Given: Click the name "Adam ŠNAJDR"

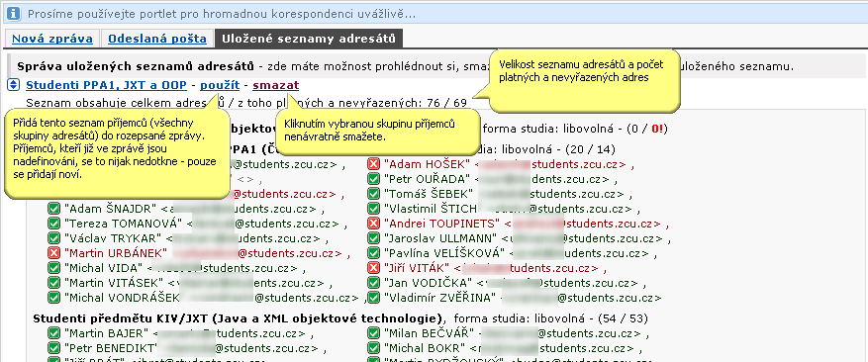Looking at the screenshot, I should point(111,210).
